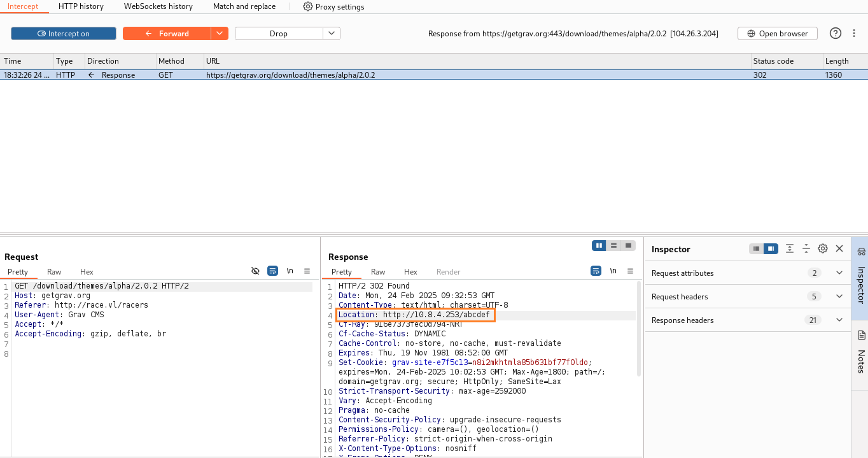Screen dimensions: 868x458
Task: Forward the intercepted response
Action: pos(167,34)
